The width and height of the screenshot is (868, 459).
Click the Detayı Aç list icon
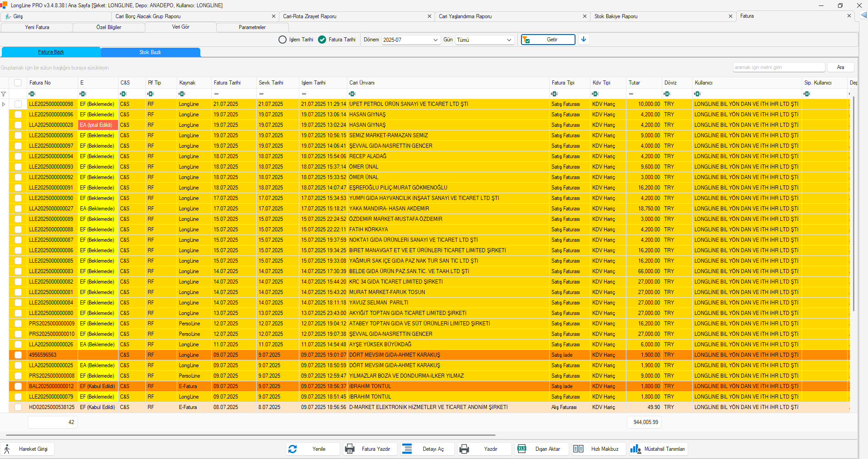tap(407, 449)
